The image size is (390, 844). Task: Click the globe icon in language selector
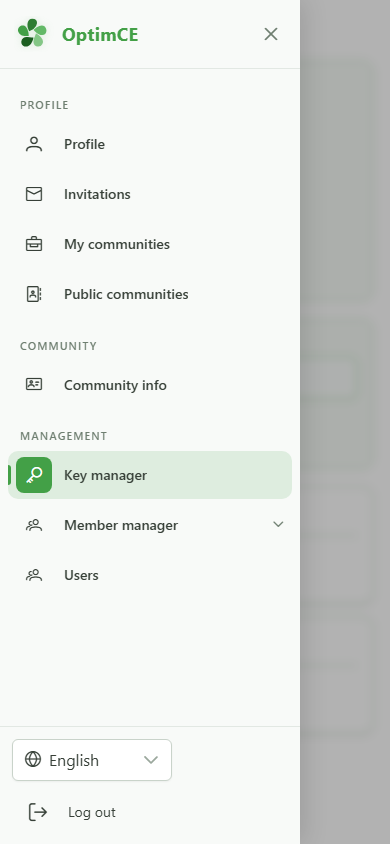pyautogui.click(x=33, y=759)
